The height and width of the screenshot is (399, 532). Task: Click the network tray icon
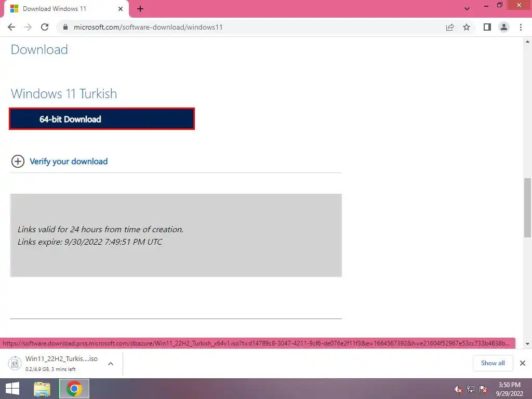471,389
